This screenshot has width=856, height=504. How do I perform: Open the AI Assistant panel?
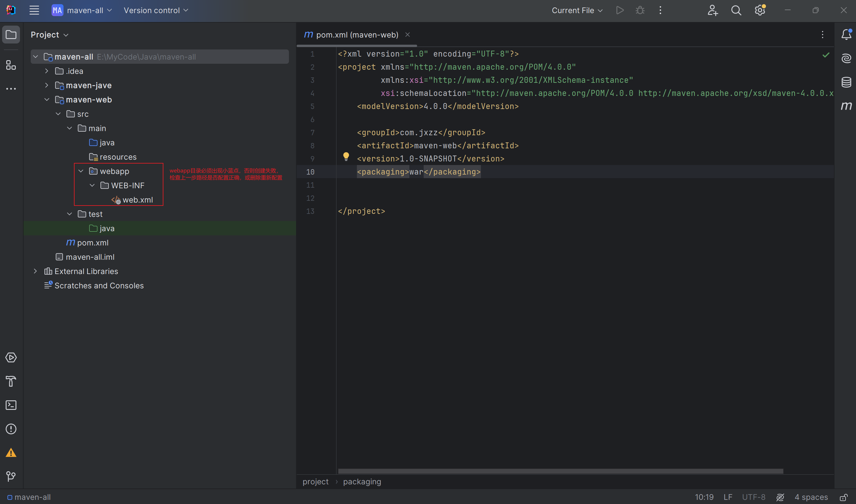click(x=846, y=58)
